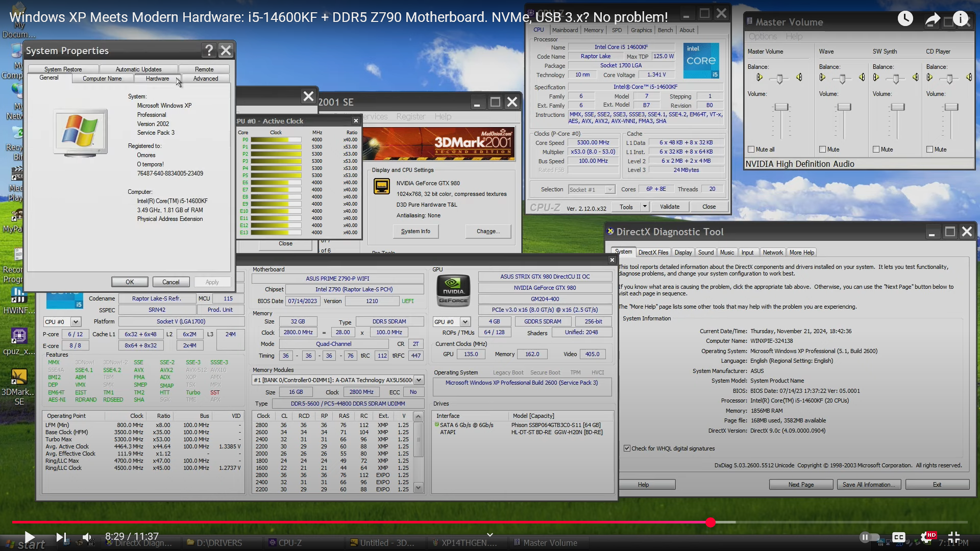Seek video at red progress handle
The image size is (980, 551).
[710, 522]
